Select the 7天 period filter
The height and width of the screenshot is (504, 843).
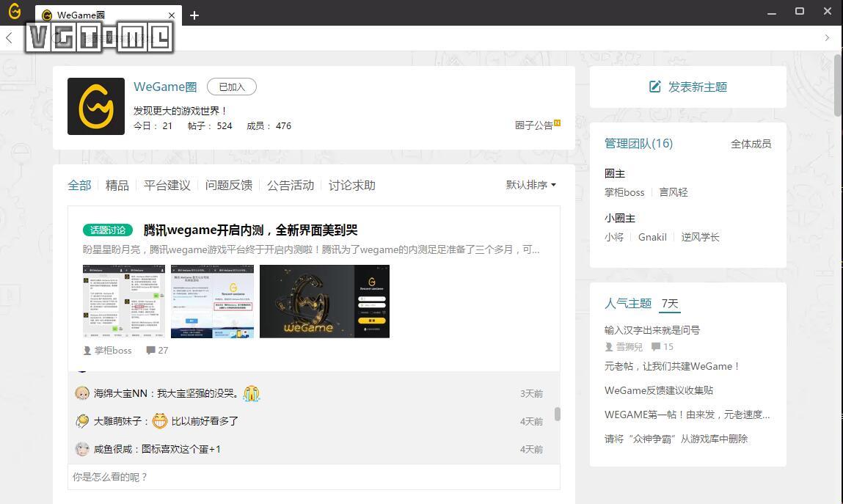[x=668, y=303]
